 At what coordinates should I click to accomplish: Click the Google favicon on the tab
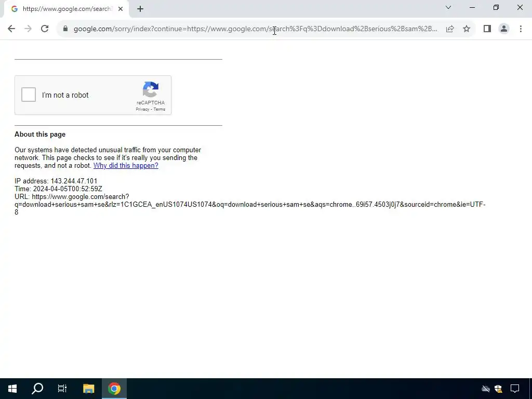tap(14, 9)
